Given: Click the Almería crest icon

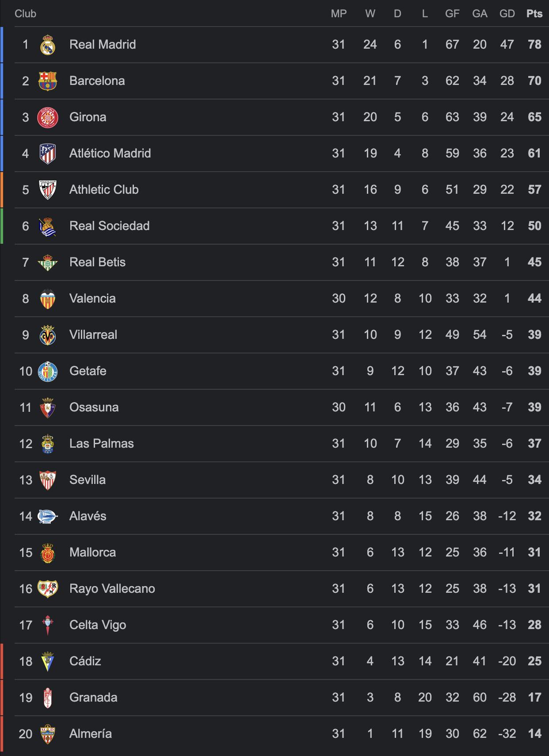Looking at the screenshot, I should 48,734.
